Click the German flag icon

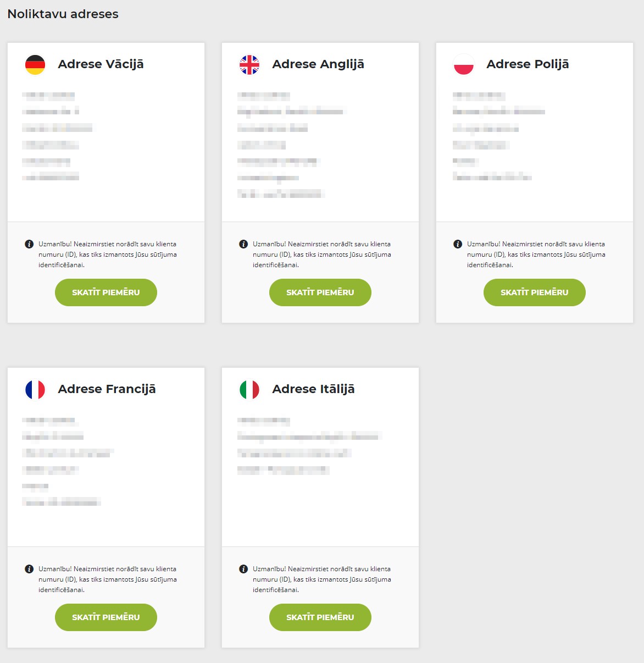(35, 65)
